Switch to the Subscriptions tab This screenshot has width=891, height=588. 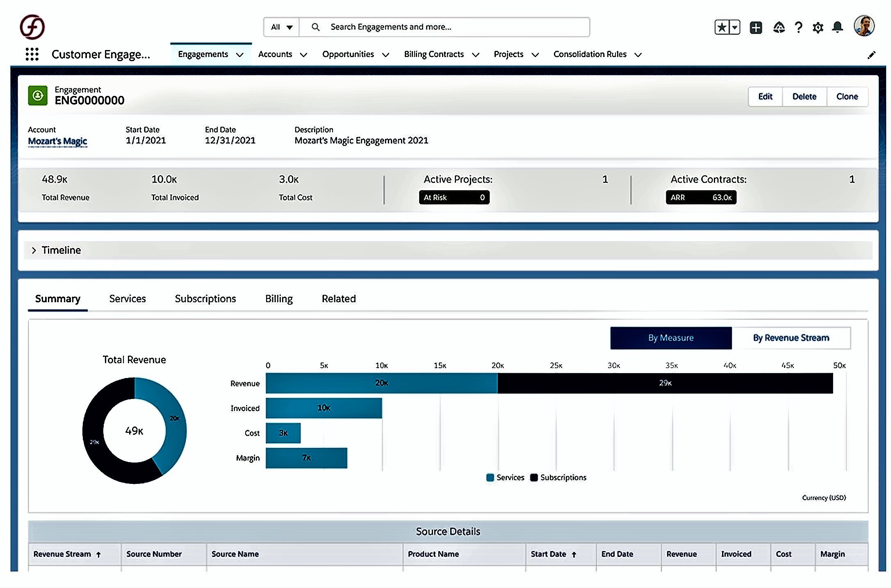(x=205, y=299)
